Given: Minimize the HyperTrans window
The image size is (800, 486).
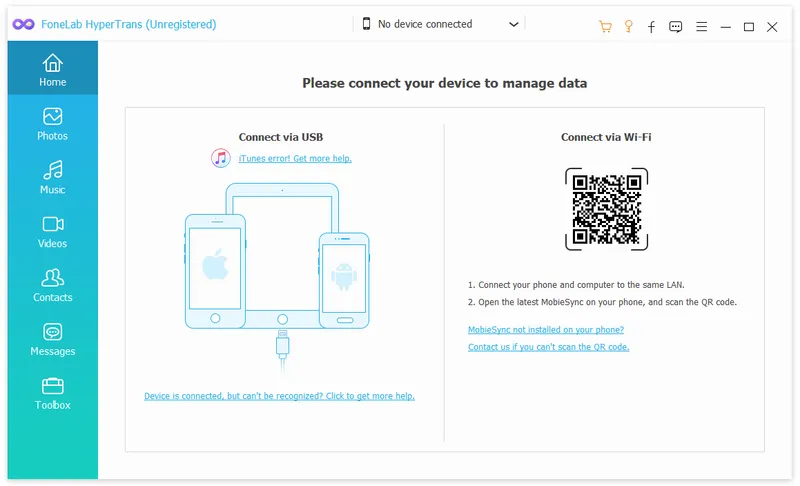Looking at the screenshot, I should [726, 27].
